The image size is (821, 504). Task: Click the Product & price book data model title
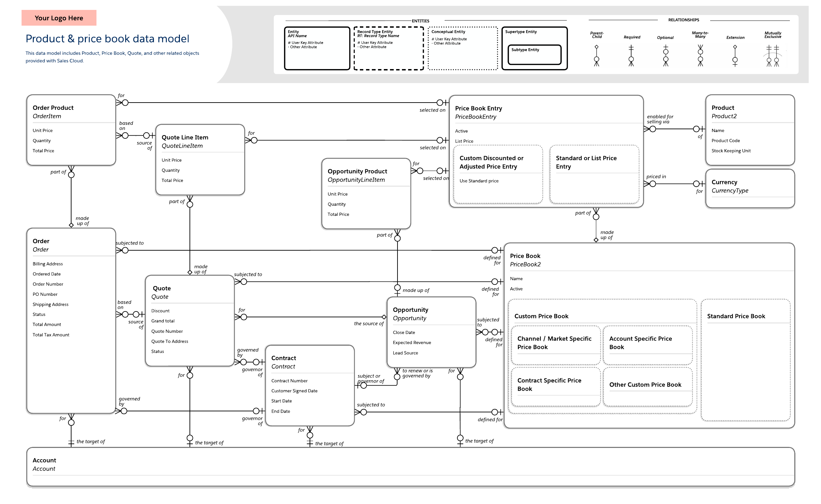tap(107, 39)
